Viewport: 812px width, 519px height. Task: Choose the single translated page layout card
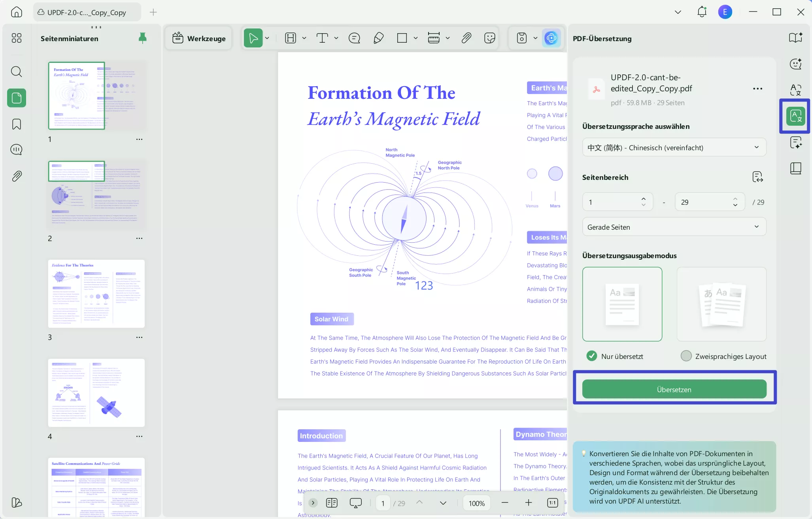(x=622, y=304)
